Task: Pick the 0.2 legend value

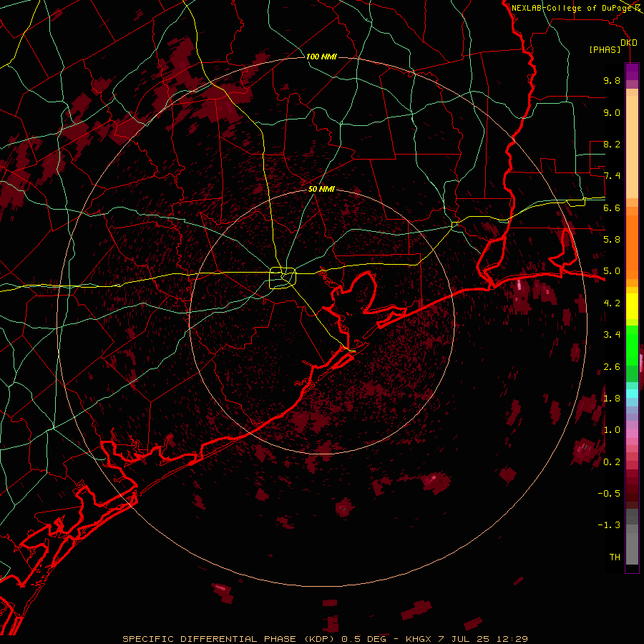Action: [x=612, y=462]
